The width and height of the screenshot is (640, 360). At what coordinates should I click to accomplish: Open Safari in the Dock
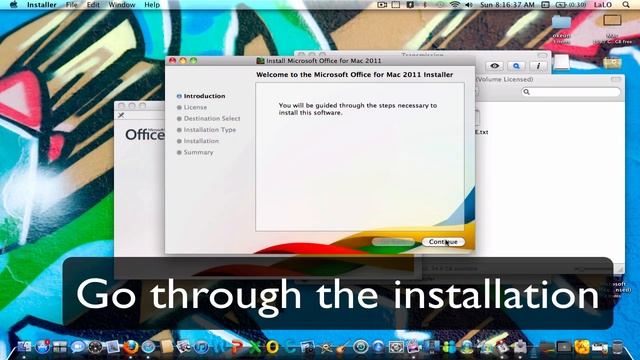(148, 347)
